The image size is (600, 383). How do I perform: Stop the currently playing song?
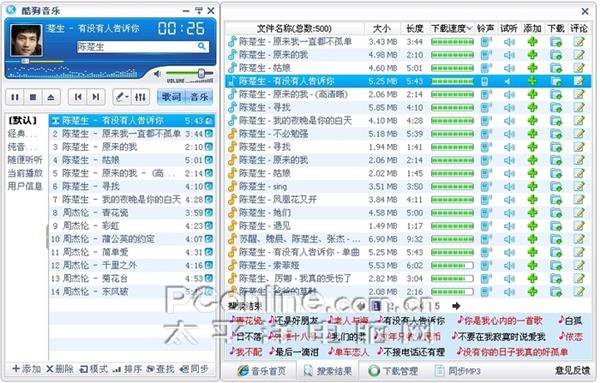(33, 97)
